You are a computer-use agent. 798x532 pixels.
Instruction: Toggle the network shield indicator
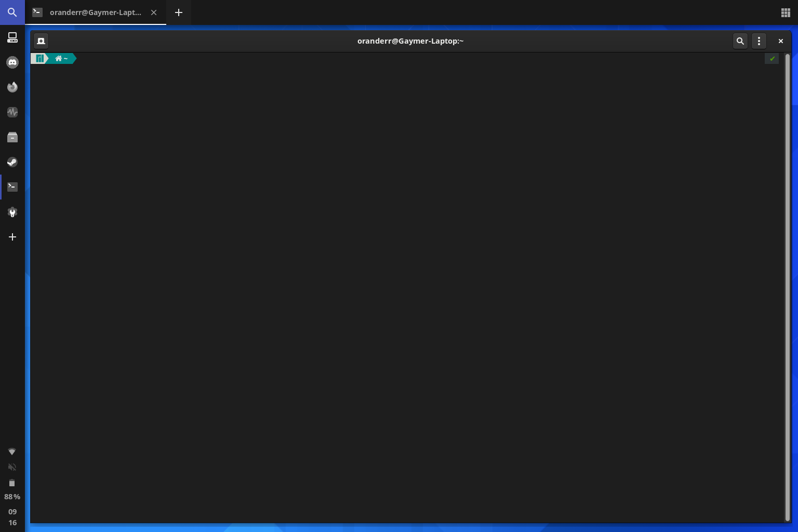pyautogui.click(x=12, y=451)
